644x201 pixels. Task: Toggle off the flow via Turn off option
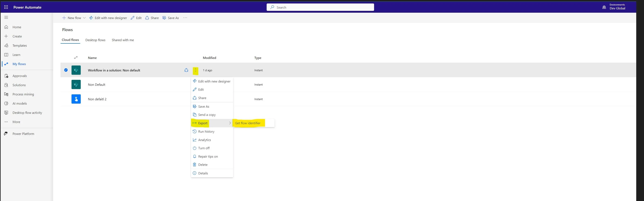click(204, 148)
